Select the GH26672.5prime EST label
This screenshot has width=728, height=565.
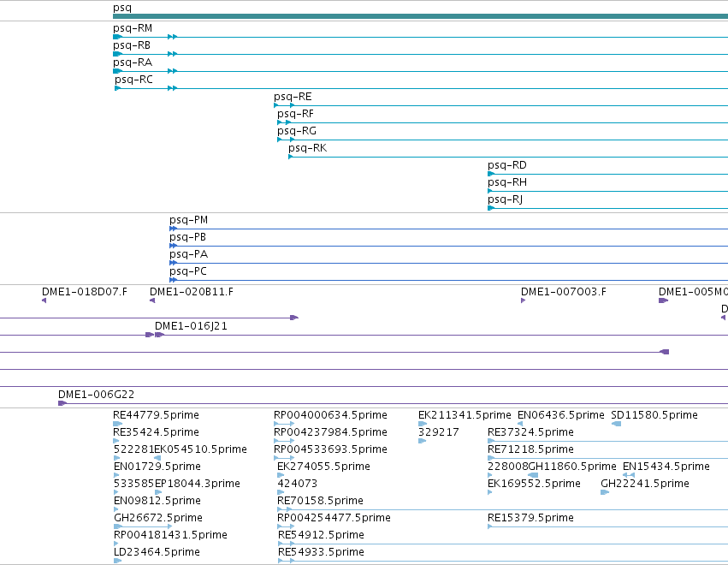[158, 518]
